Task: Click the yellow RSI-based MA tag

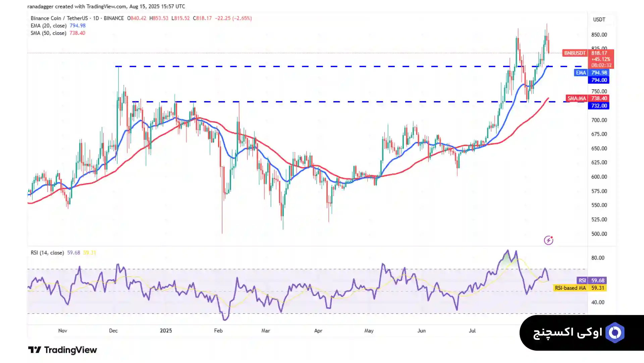Action: (x=570, y=288)
